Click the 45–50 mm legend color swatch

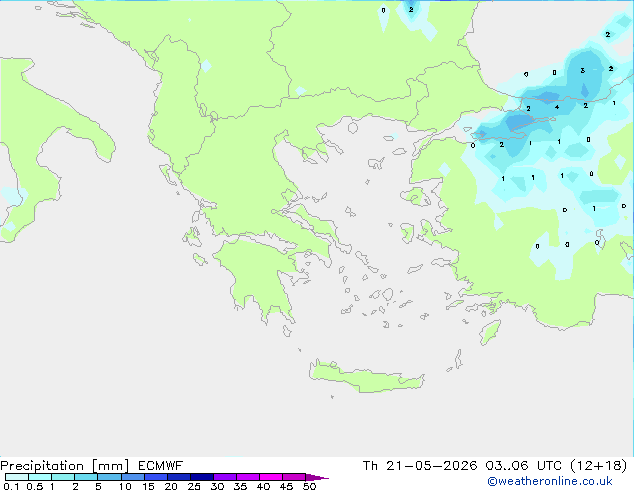pos(294,477)
